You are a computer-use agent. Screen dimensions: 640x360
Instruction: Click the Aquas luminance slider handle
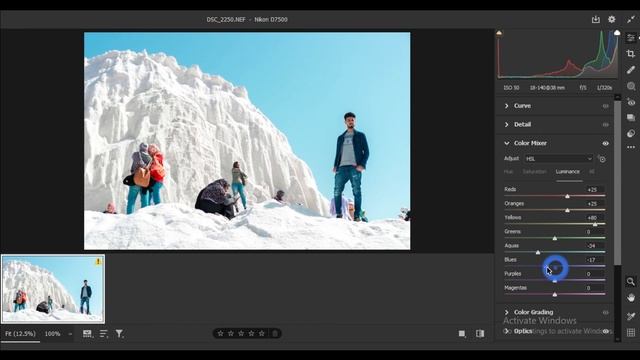pyautogui.click(x=538, y=252)
